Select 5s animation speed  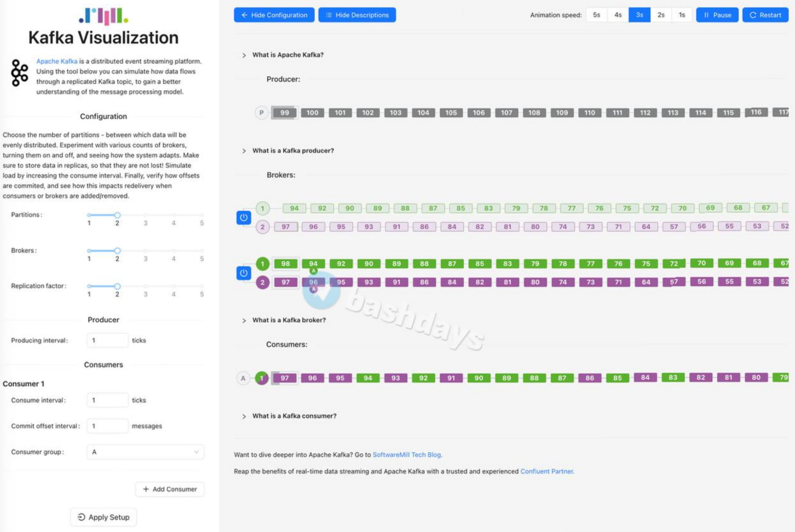[596, 15]
